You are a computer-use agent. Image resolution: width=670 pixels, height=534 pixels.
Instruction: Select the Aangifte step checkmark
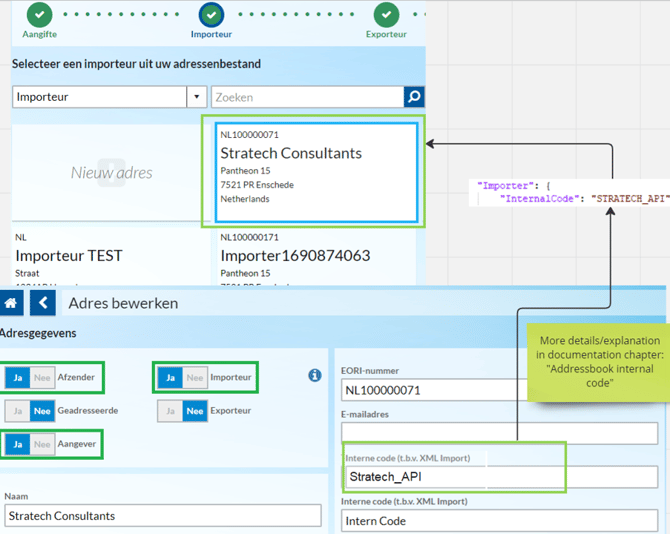tap(40, 15)
